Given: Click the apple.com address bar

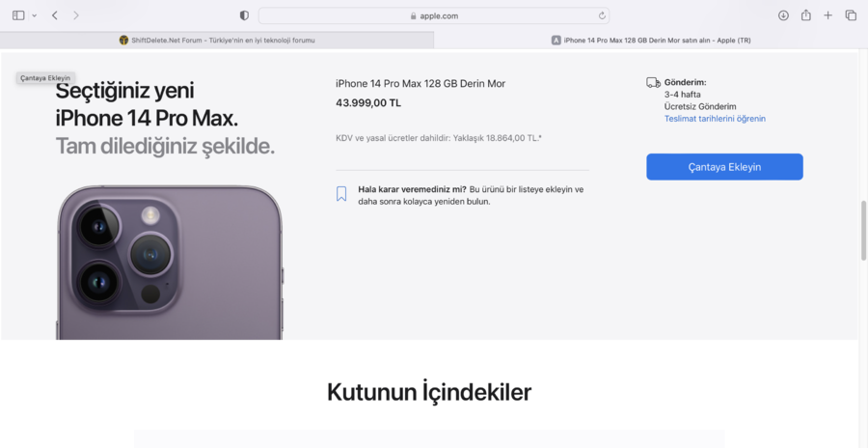Looking at the screenshot, I should tap(433, 15).
